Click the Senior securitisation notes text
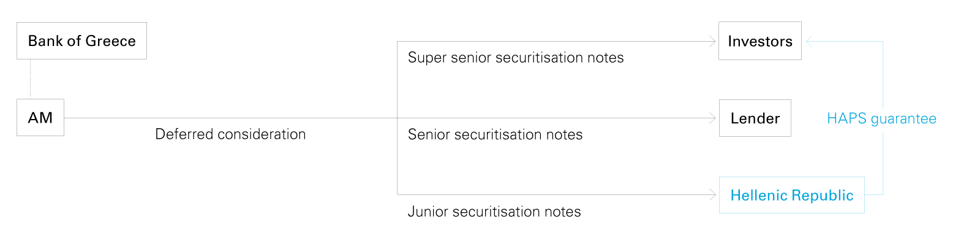Image resolution: width=980 pixels, height=249 pixels. [x=495, y=134]
